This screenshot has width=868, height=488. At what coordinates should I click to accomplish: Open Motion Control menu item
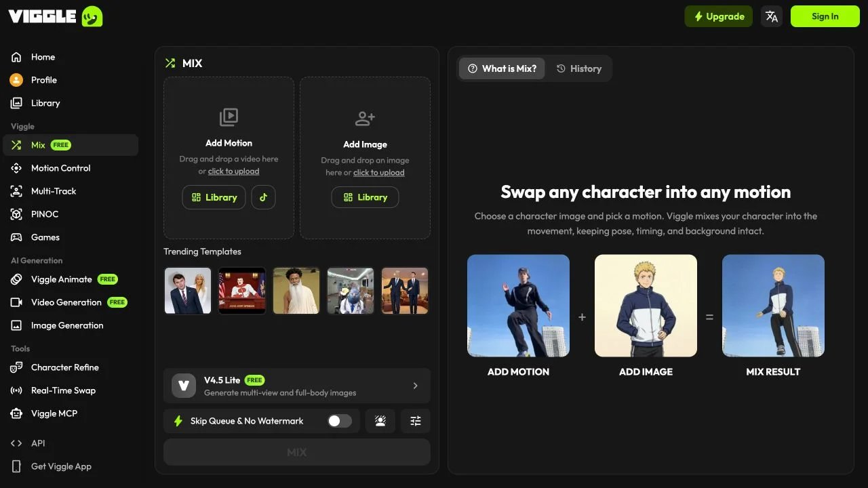71,168
